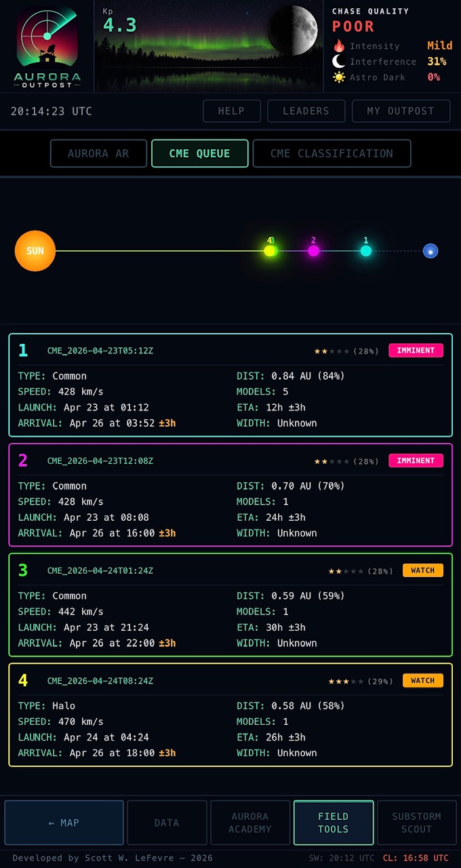Click the large number 1 card index
The image size is (461, 868).
tap(23, 351)
